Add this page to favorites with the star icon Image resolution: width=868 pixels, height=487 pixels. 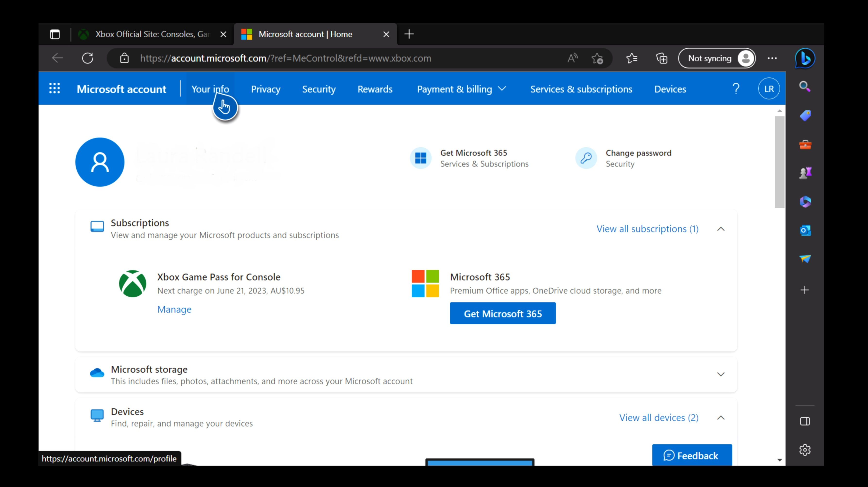(597, 58)
